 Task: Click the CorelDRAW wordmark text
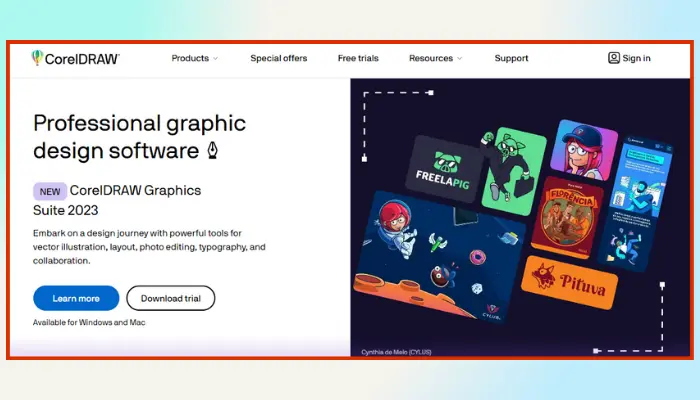coord(82,59)
